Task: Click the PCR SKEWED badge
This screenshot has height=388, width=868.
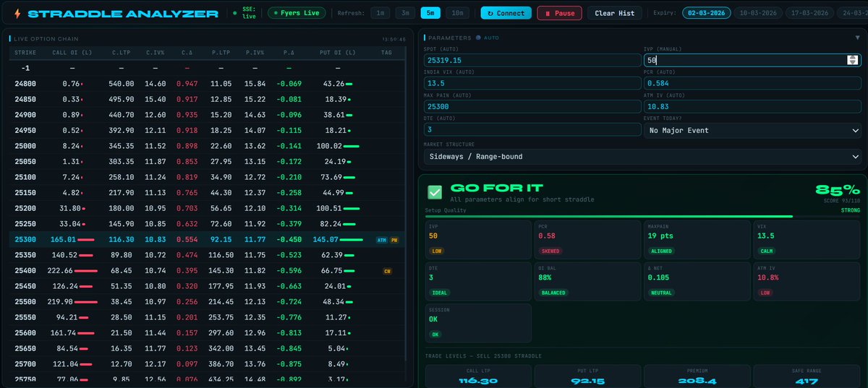Action: 551,251
